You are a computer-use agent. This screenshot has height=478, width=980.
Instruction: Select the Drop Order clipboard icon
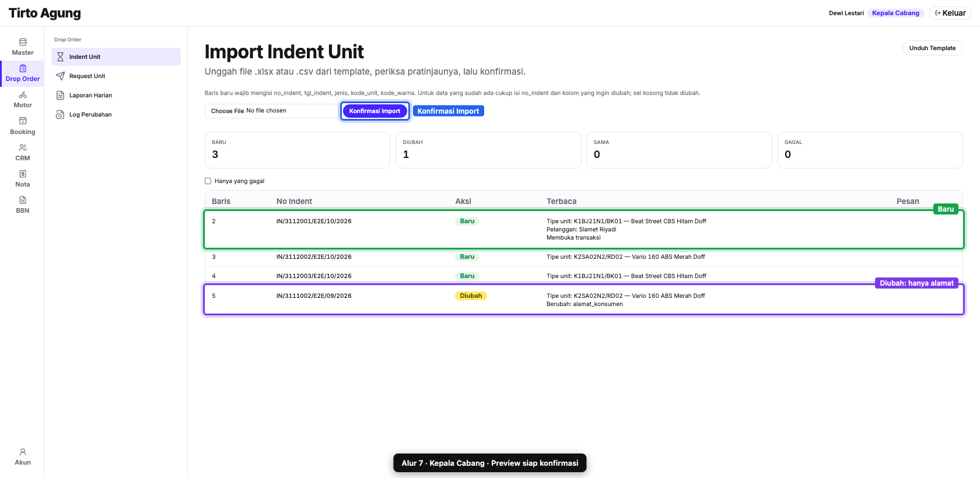pyautogui.click(x=23, y=68)
